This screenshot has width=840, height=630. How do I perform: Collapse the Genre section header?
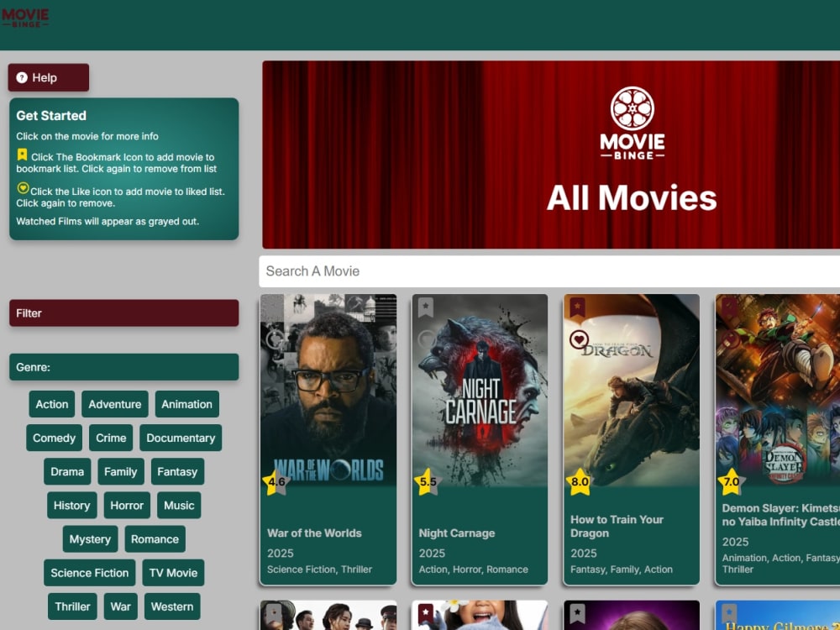123,367
